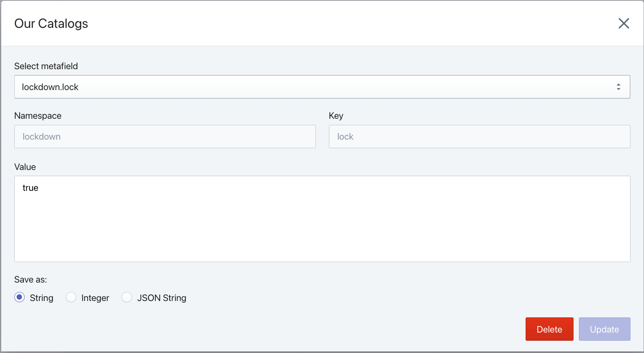Close the Our Catalogs dialog

tap(624, 23)
